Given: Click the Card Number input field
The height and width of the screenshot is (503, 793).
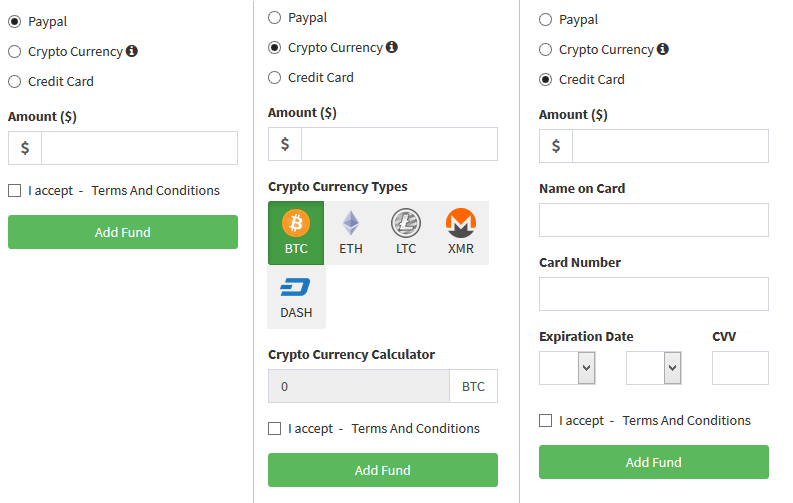Looking at the screenshot, I should (654, 294).
